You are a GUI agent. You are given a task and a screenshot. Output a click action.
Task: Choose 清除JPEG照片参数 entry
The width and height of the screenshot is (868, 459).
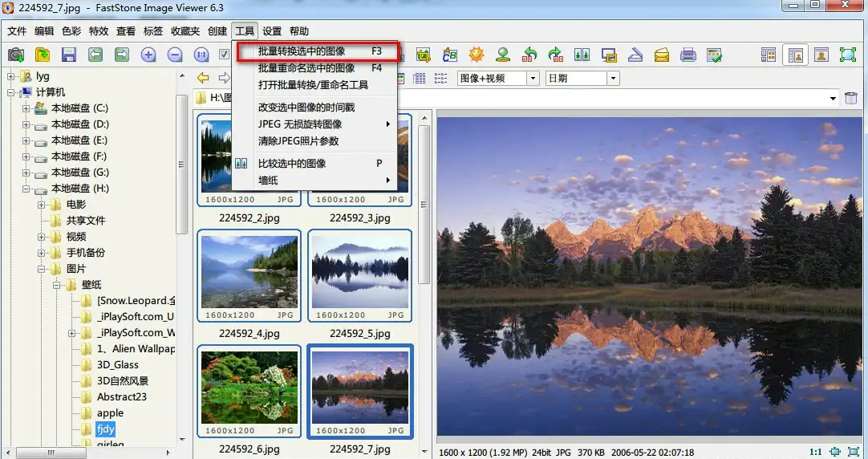point(314,140)
